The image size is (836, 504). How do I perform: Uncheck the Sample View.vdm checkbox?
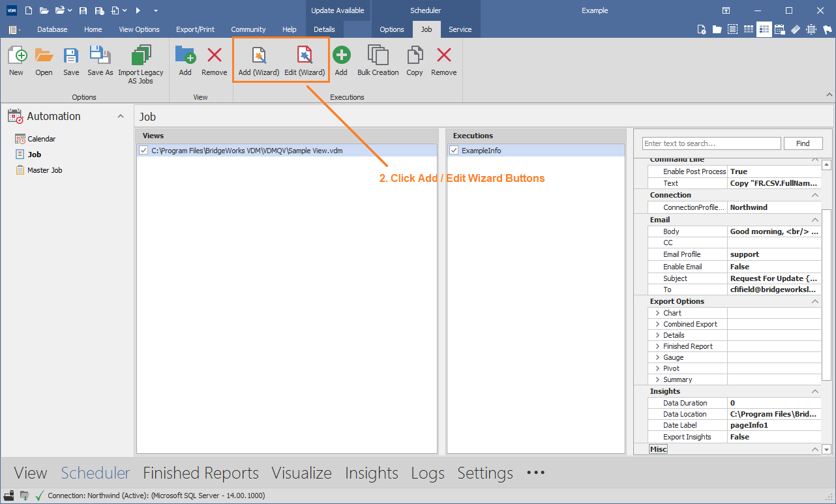tap(143, 151)
